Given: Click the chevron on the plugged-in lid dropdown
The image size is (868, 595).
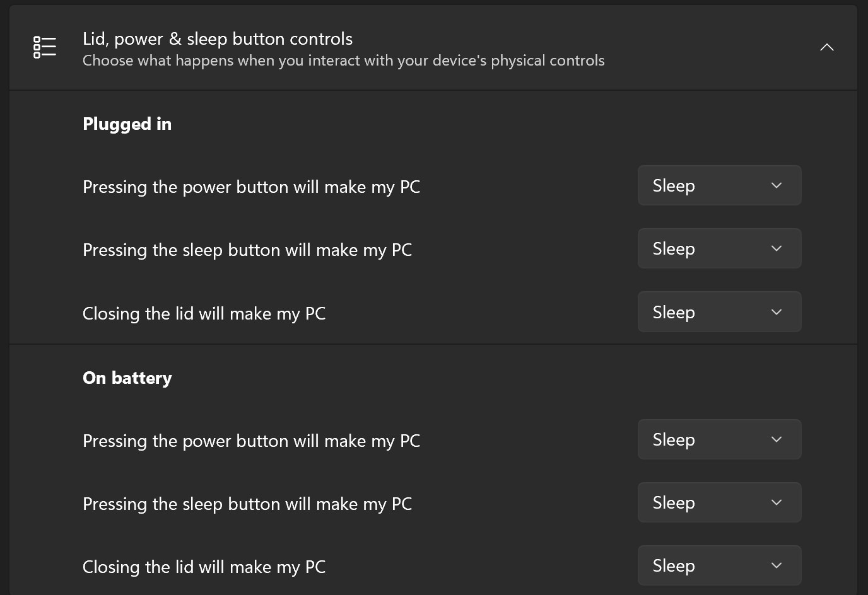Looking at the screenshot, I should pyautogui.click(x=777, y=311).
